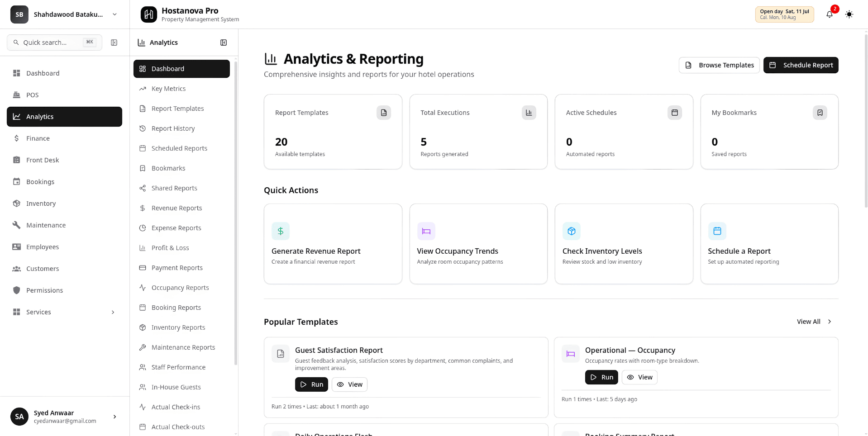
Task: Open the notifications bell icon
Action: tap(829, 14)
